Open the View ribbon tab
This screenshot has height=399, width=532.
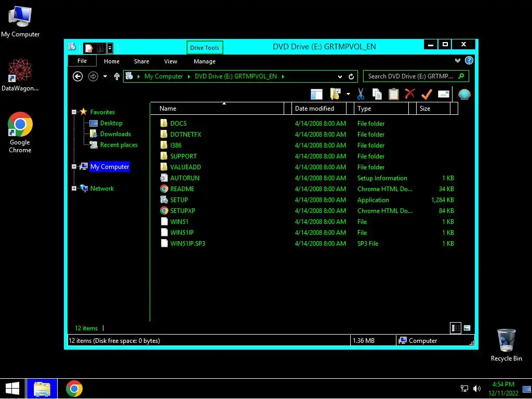(170, 61)
